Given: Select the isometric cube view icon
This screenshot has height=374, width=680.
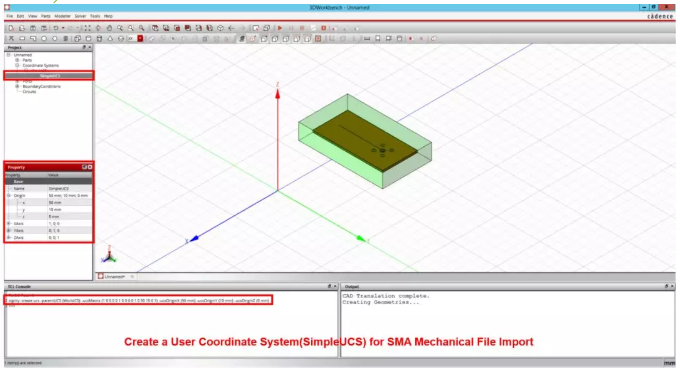Looking at the screenshot, I should pos(220,28).
